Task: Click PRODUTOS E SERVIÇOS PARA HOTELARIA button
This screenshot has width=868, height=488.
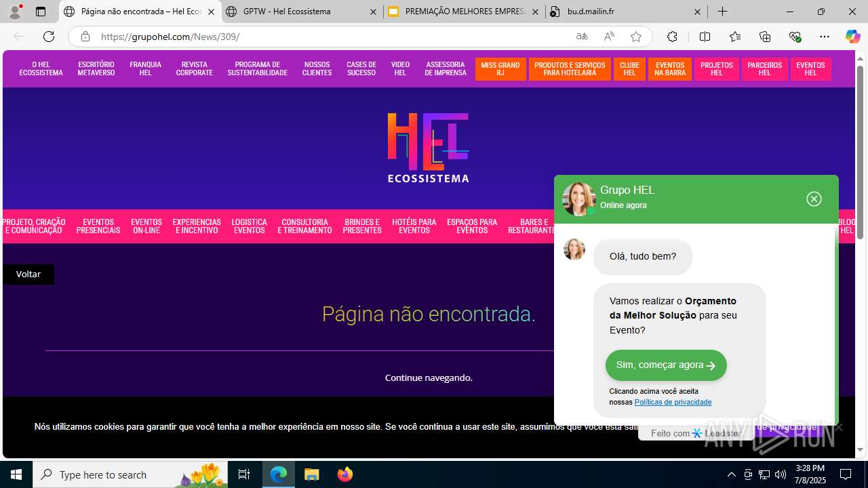Action: (x=570, y=69)
